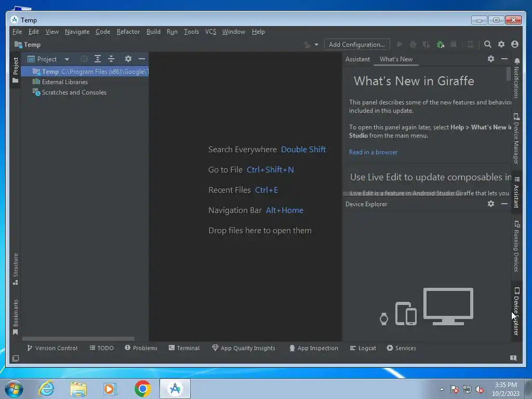This screenshot has width=532, height=399.
Task: Open Project panel options gear
Action: click(x=128, y=59)
